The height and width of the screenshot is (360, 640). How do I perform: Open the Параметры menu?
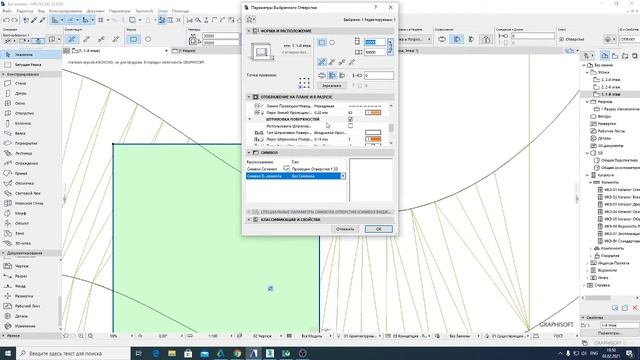120,11
